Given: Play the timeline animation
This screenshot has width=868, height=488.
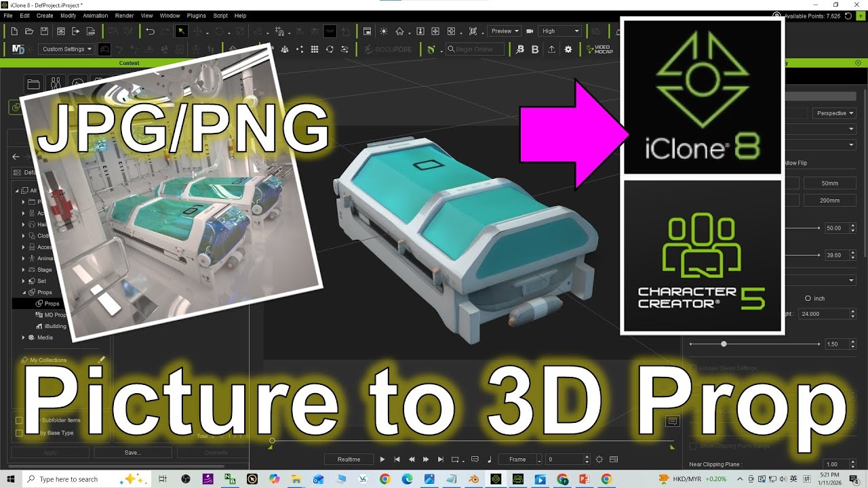Looking at the screenshot, I should coord(382,459).
